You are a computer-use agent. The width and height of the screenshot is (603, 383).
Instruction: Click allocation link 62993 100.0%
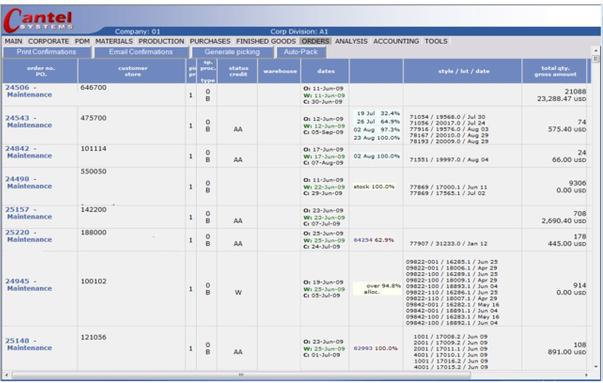tap(375, 348)
